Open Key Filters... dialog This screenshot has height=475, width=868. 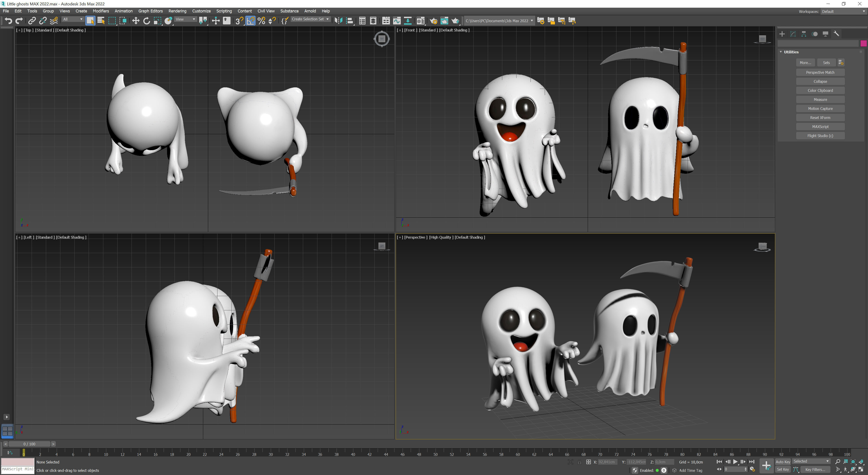(x=815, y=470)
